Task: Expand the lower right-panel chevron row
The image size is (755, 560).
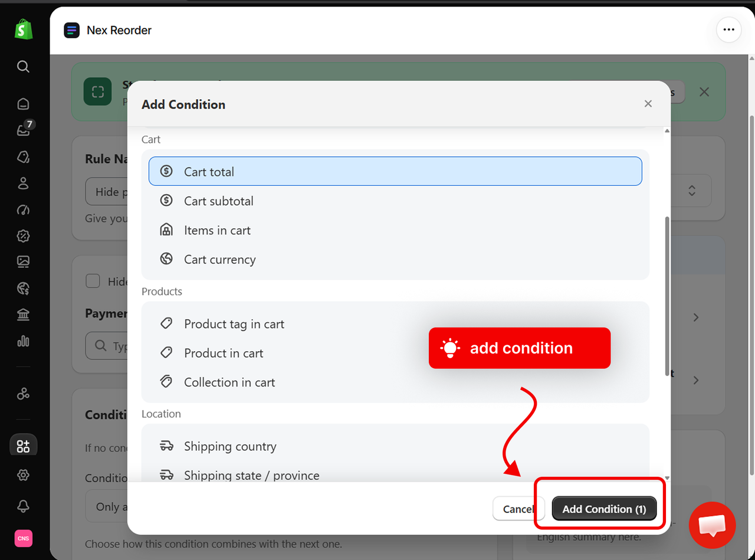Action: [696, 380]
